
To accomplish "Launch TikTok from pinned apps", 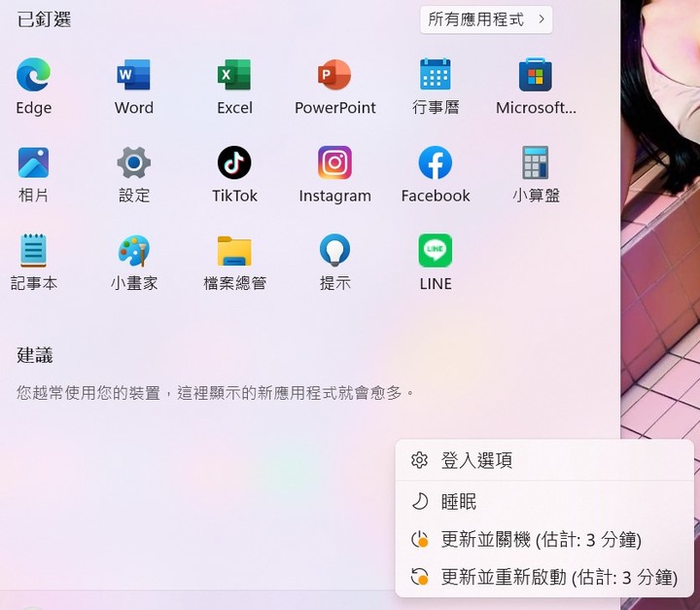I will tap(234, 162).
